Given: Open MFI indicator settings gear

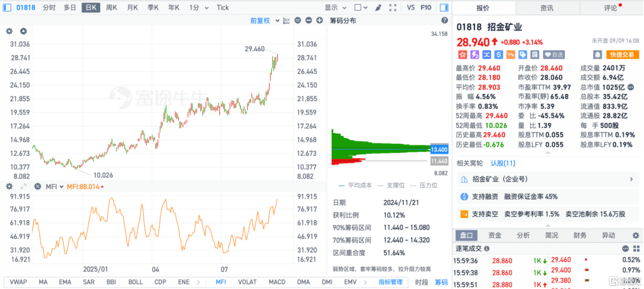Looking at the screenshot, I should [9, 186].
